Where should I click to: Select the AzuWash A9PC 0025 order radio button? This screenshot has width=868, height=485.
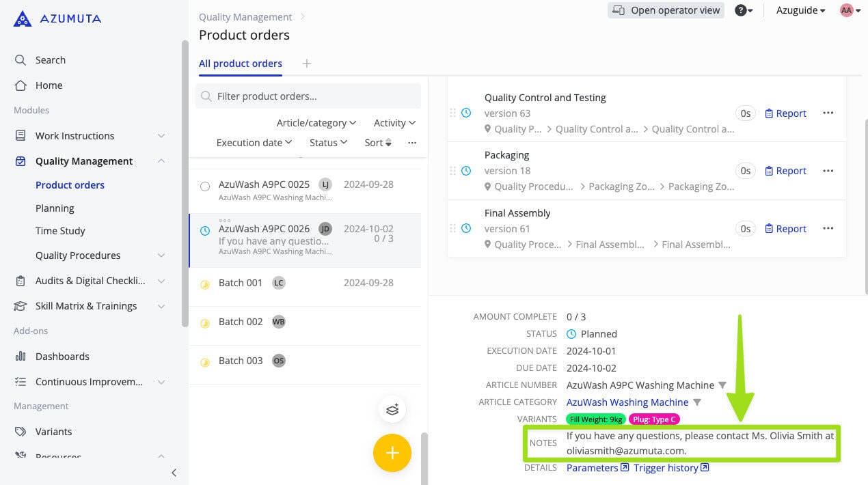point(205,184)
